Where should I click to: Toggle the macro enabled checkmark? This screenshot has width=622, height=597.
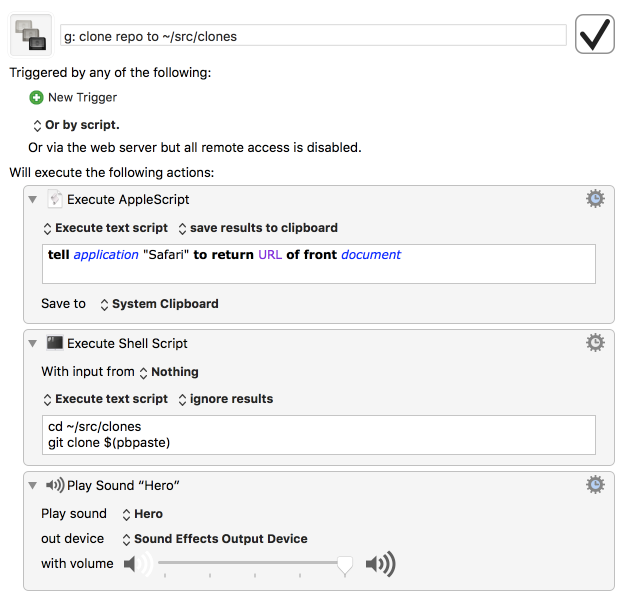[595, 35]
